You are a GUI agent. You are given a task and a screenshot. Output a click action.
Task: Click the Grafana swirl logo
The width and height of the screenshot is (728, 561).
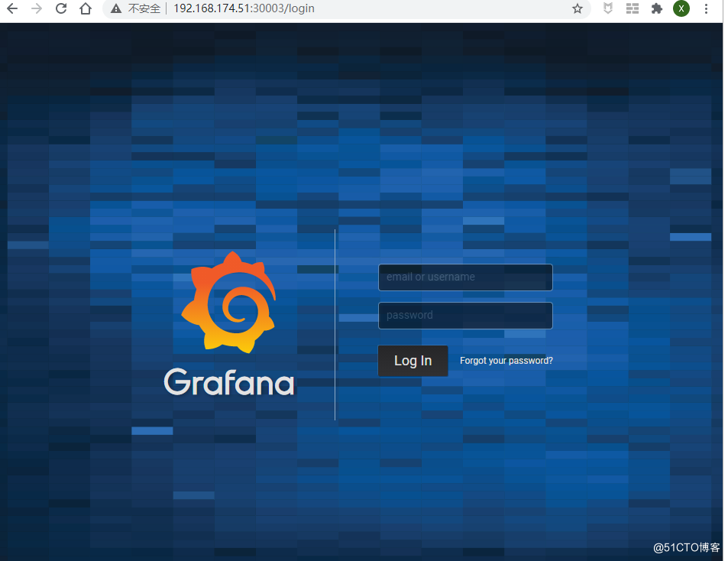click(x=228, y=303)
